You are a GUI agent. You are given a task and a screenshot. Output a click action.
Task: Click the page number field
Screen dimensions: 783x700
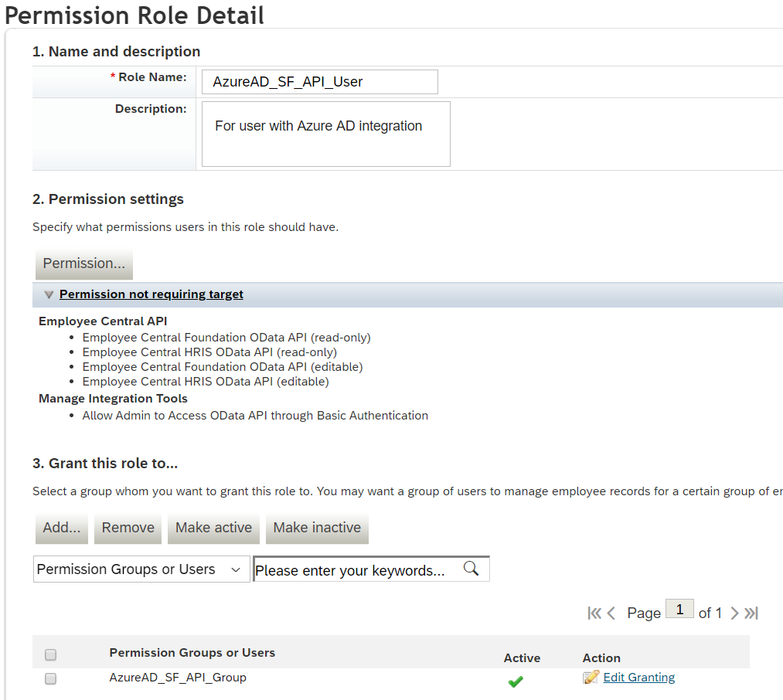pyautogui.click(x=679, y=609)
